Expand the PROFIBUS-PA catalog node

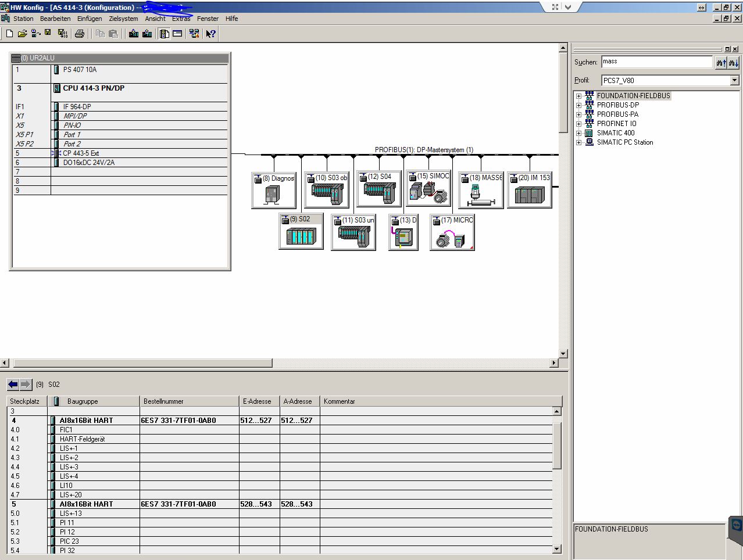[x=578, y=114]
